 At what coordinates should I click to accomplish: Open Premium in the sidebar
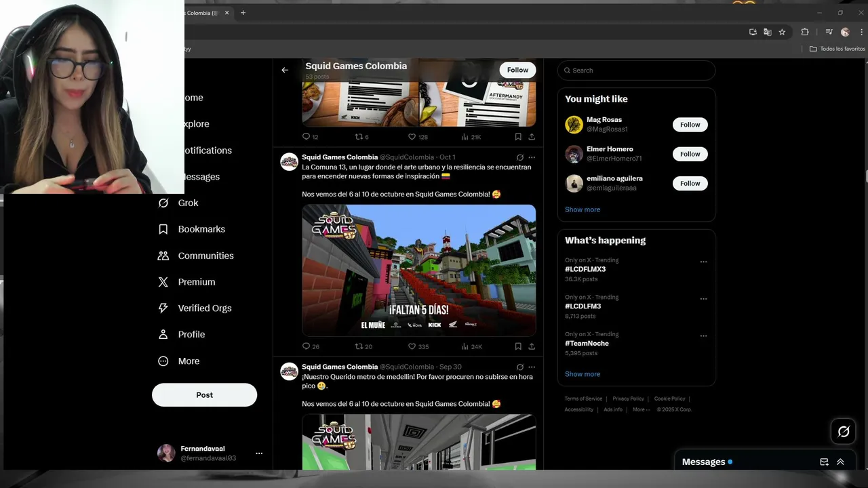186,282
